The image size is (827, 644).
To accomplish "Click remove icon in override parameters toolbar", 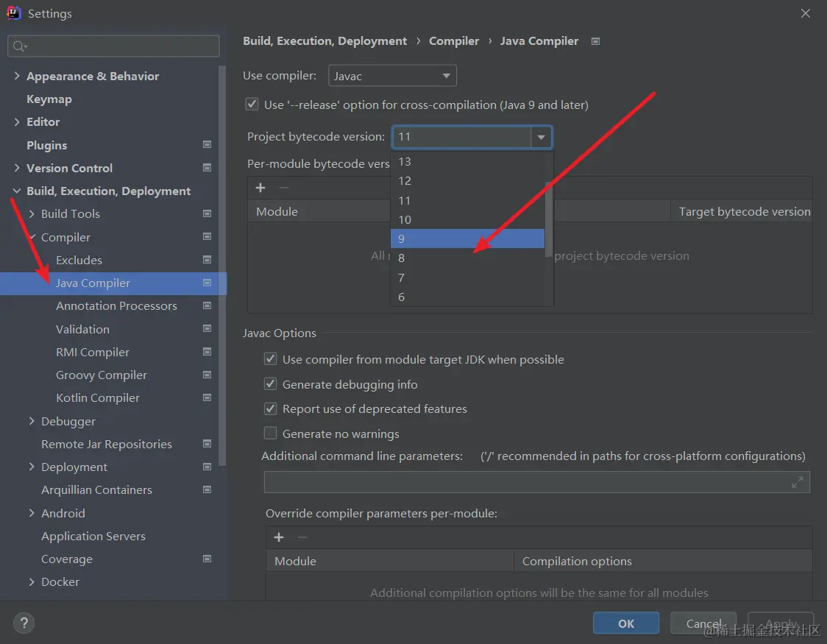I will [302, 537].
